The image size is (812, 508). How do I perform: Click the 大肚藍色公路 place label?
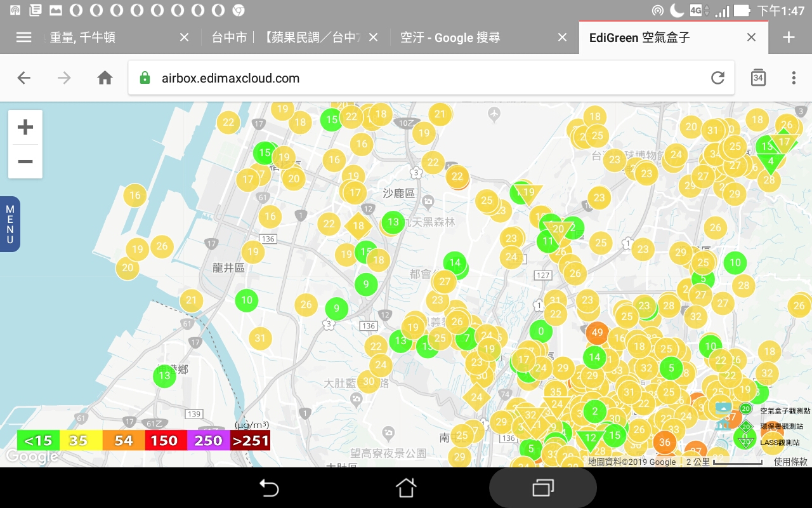coord(357,383)
